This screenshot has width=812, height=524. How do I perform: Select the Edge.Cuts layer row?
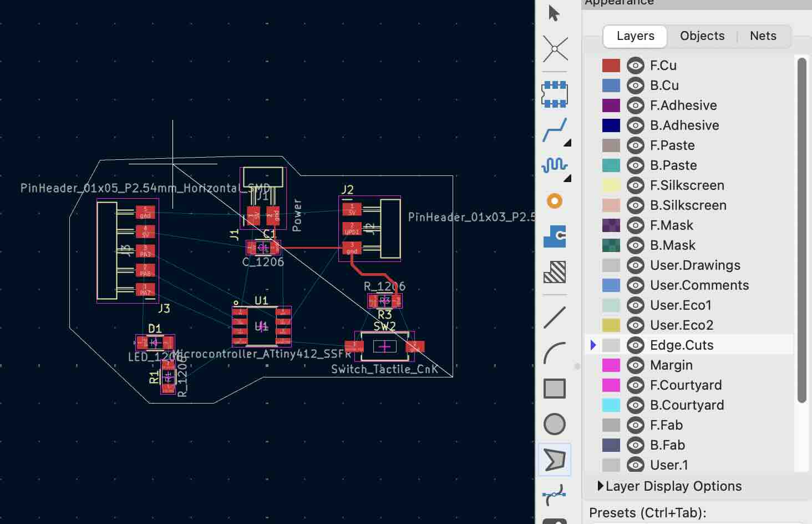(689, 345)
